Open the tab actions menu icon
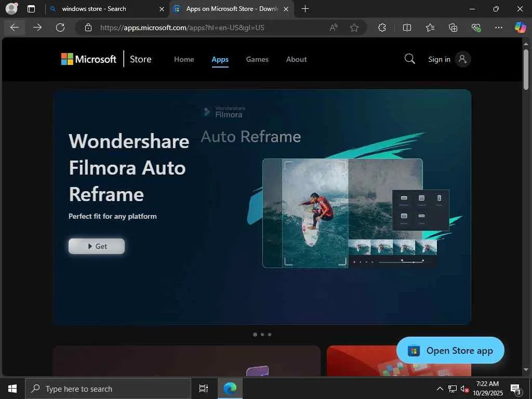532x399 pixels. [31, 9]
